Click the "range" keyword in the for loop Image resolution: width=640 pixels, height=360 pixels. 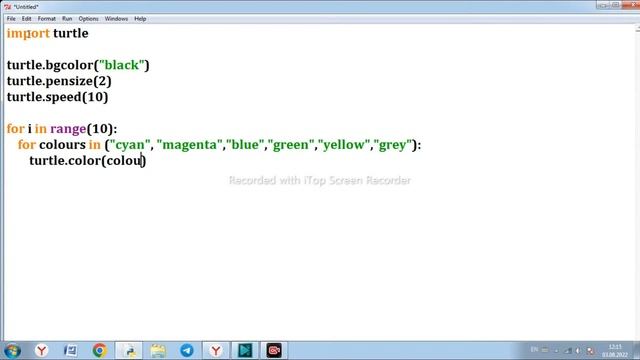coord(68,129)
